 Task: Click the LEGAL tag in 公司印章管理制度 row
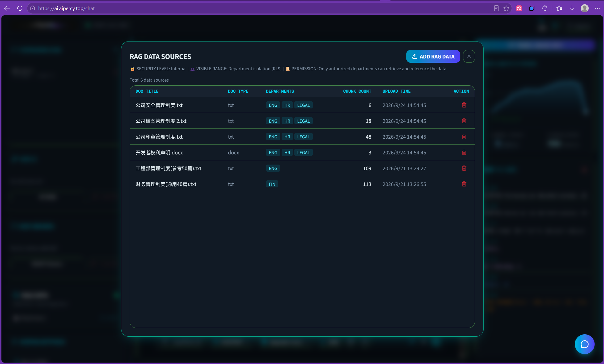(x=303, y=136)
